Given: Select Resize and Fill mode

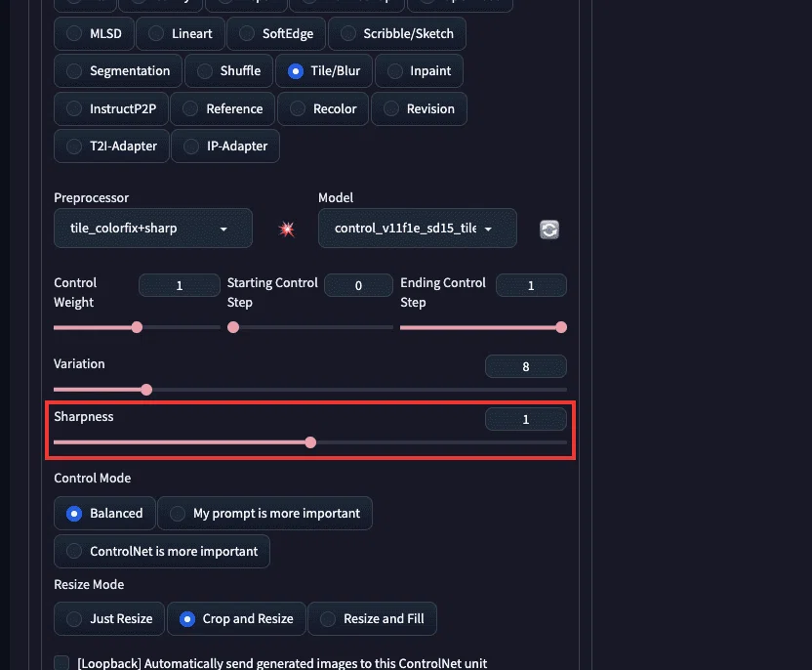Looking at the screenshot, I should 373,618.
